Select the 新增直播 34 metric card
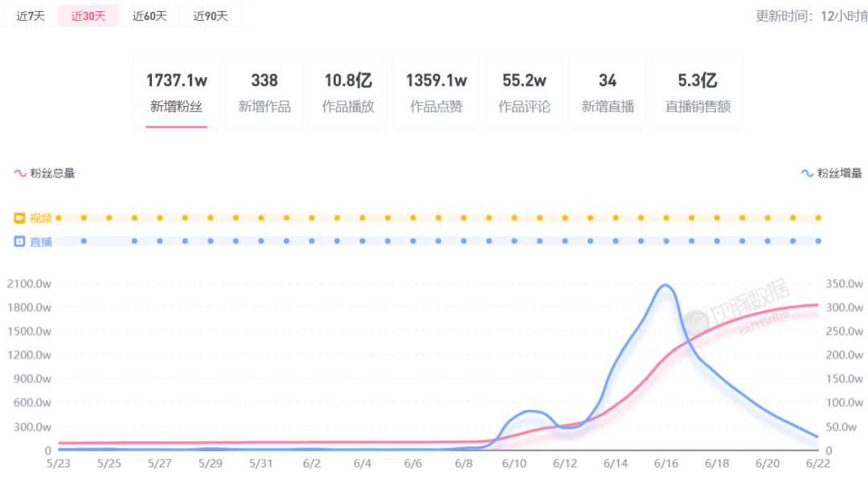Image resolution: width=868 pixels, height=477 pixels. click(x=608, y=92)
